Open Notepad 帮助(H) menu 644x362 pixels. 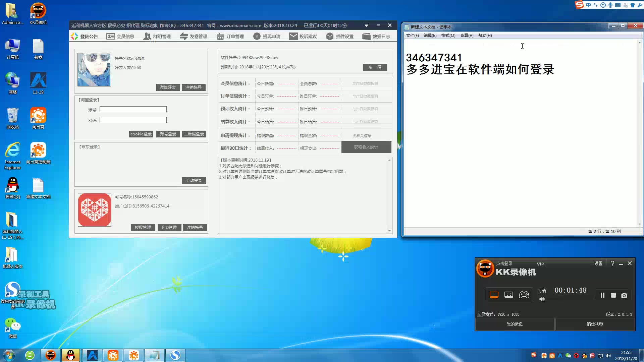485,35
